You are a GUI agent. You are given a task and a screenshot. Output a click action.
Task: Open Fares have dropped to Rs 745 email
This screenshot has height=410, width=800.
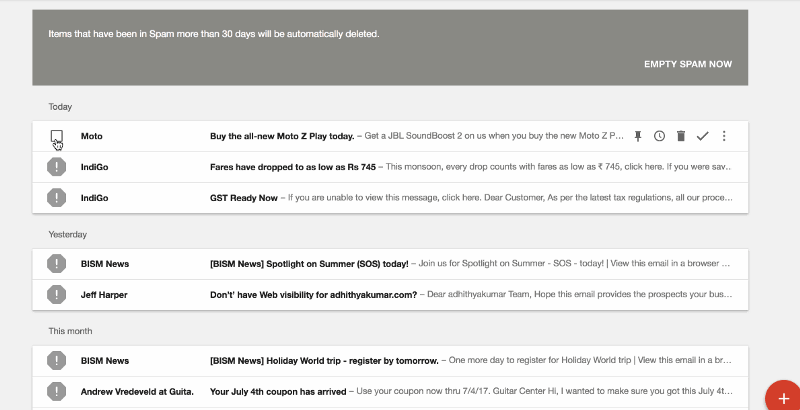[x=390, y=167]
